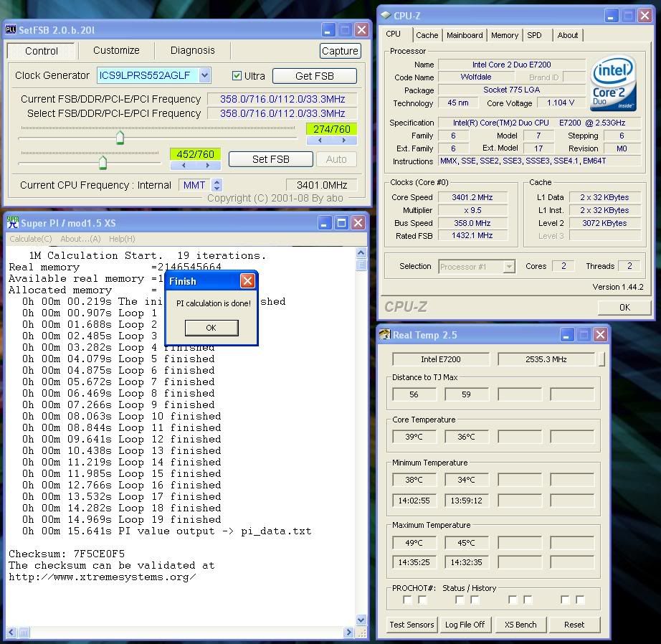Viewport: 661px width, 644px height.
Task: Toggle seventh PROCHOT# checkbox
Action: coord(565,600)
